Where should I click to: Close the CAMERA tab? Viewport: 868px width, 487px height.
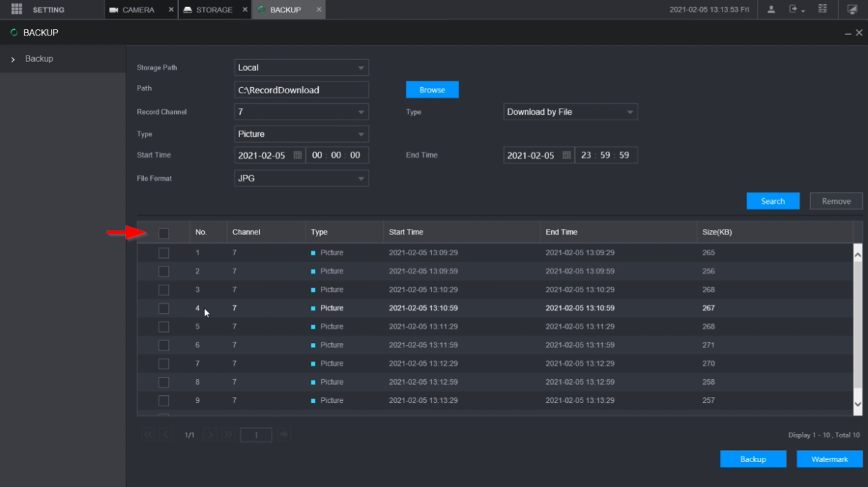(x=171, y=10)
